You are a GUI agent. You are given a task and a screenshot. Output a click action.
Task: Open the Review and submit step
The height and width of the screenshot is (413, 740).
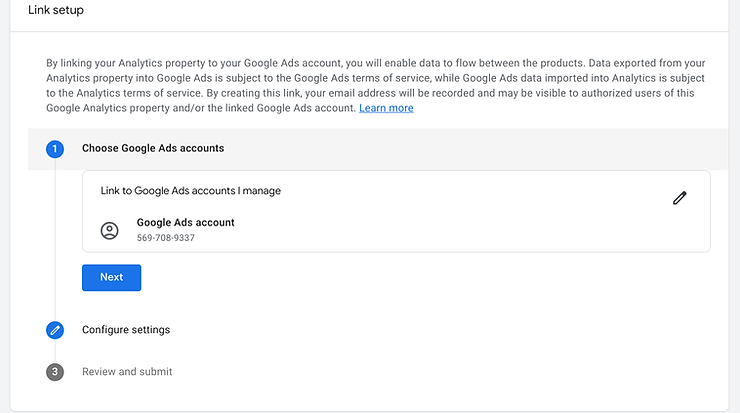(x=127, y=372)
